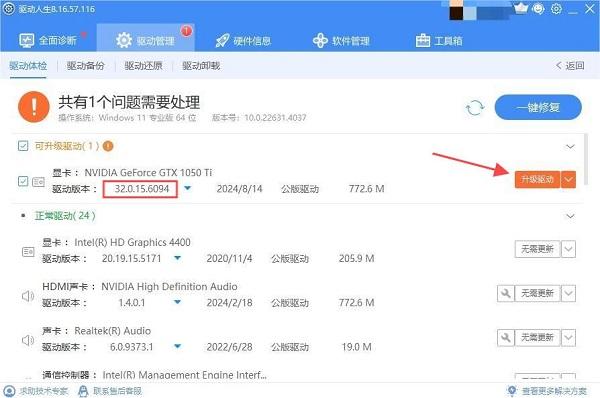Click the 772.6 M size for GTX 1050 Ti
The height and width of the screenshot is (398, 600).
[367, 189]
